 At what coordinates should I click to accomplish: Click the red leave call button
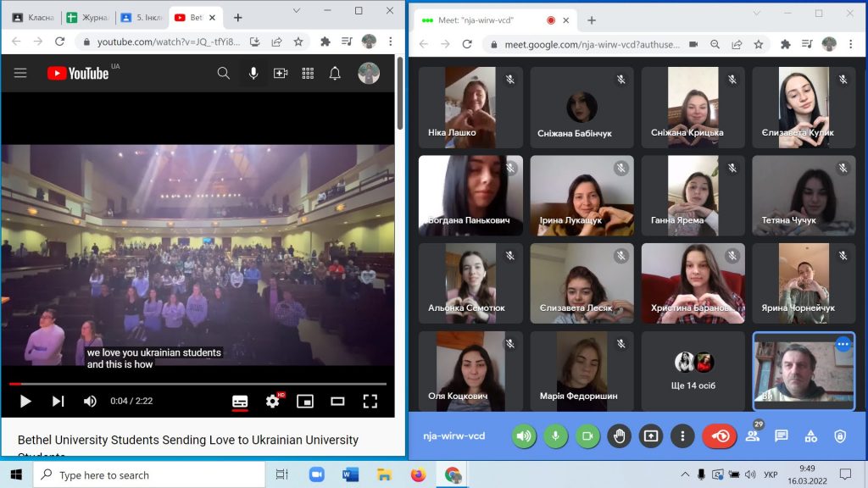[719, 436]
